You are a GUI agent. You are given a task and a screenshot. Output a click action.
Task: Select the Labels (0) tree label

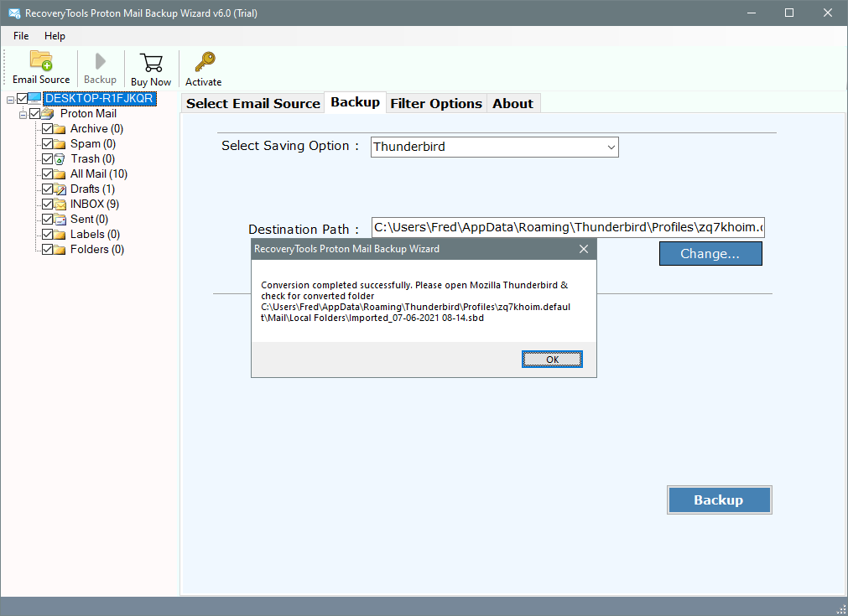coord(95,235)
